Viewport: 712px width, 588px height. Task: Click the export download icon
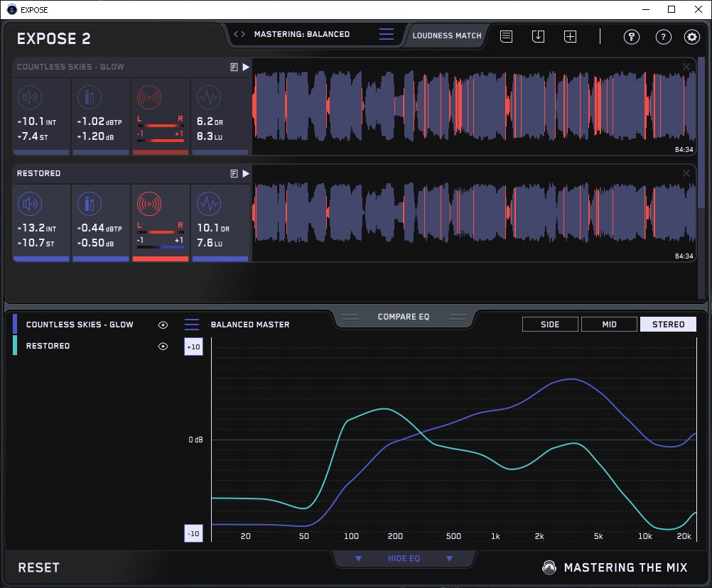[538, 36]
